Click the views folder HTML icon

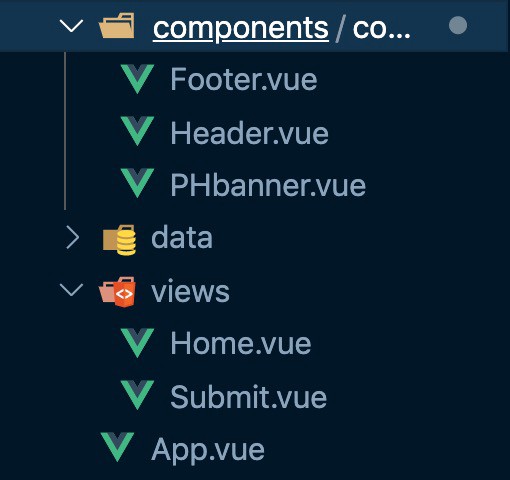pos(117,292)
